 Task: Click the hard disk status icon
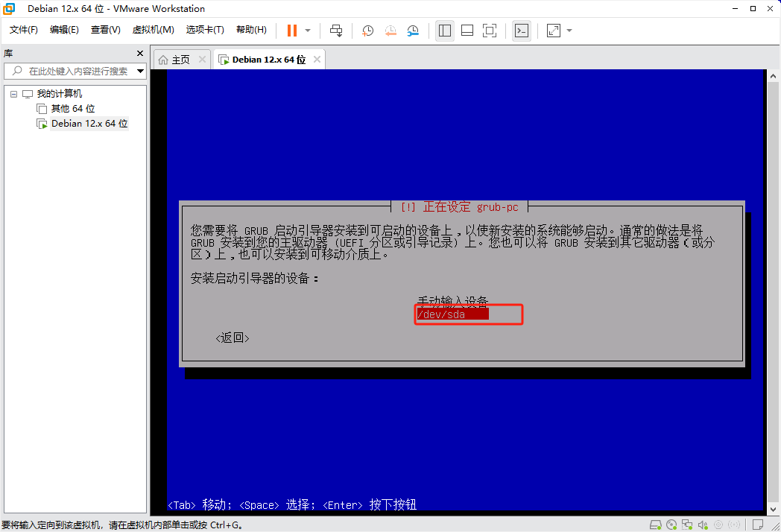[x=656, y=525]
